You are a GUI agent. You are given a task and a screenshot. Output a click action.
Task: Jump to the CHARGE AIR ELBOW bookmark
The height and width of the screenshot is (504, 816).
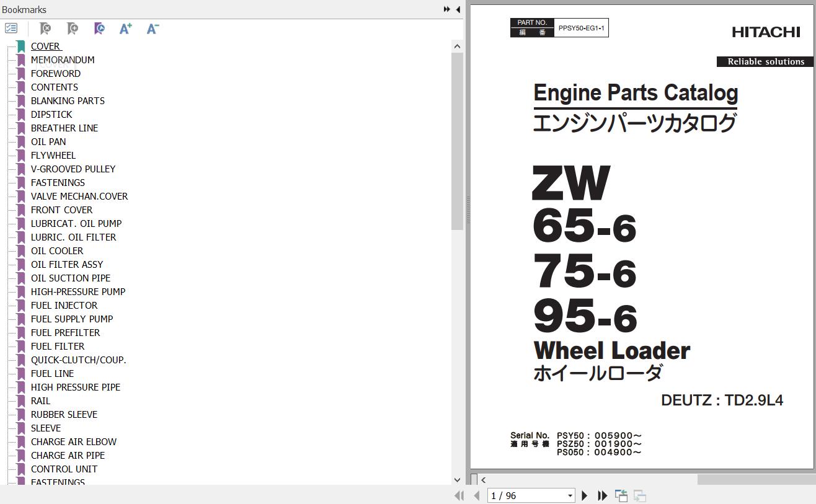74,441
